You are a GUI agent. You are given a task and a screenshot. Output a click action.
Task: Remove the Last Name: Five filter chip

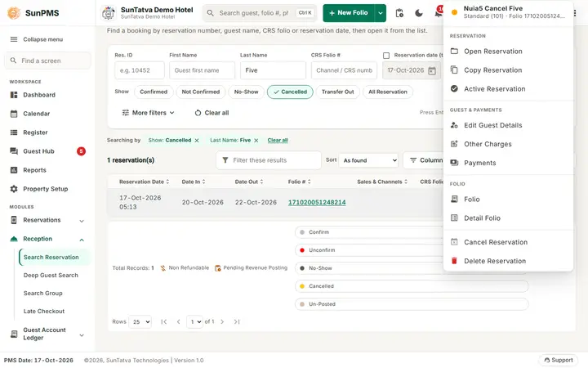256,140
